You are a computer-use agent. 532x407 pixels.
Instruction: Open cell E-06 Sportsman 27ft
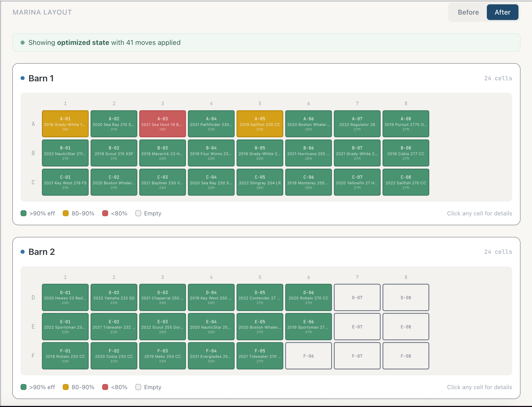308,327
